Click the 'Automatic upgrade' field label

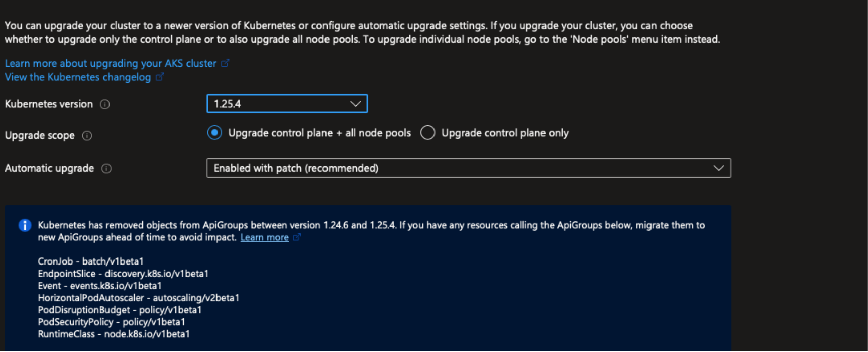(49, 168)
